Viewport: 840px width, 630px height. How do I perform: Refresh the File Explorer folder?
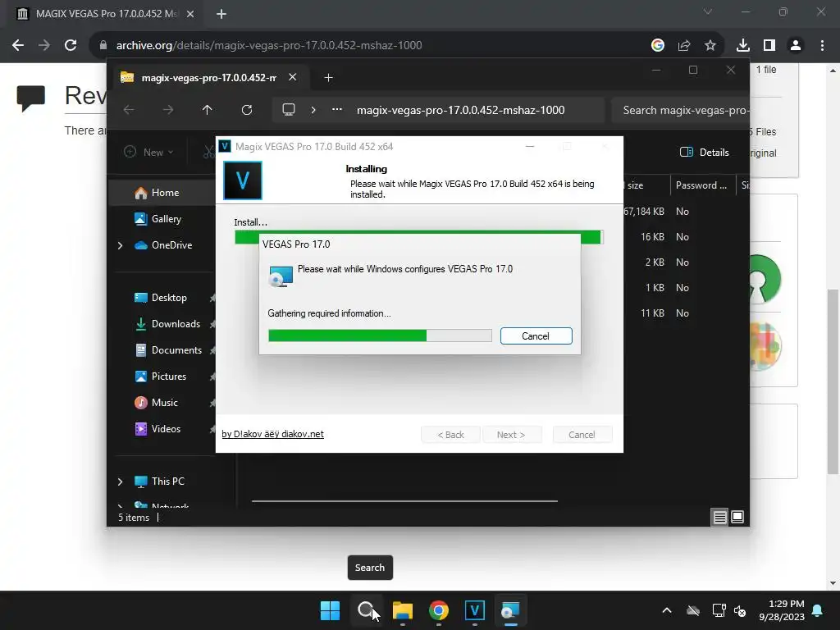point(246,110)
